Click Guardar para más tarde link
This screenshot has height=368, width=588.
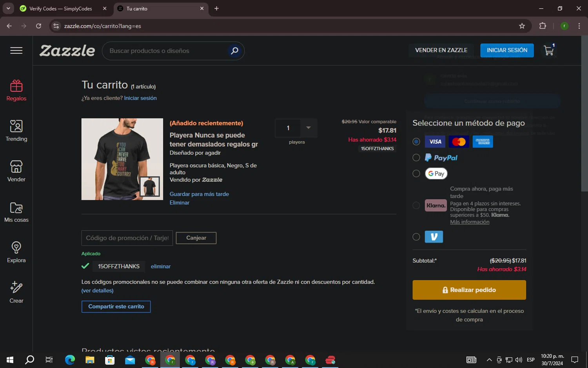(199, 194)
